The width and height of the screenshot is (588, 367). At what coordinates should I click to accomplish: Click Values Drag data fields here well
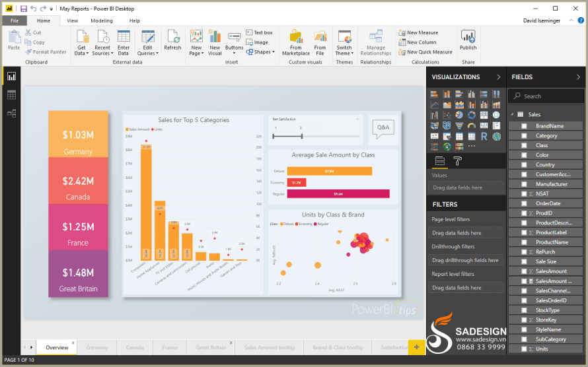coord(466,187)
